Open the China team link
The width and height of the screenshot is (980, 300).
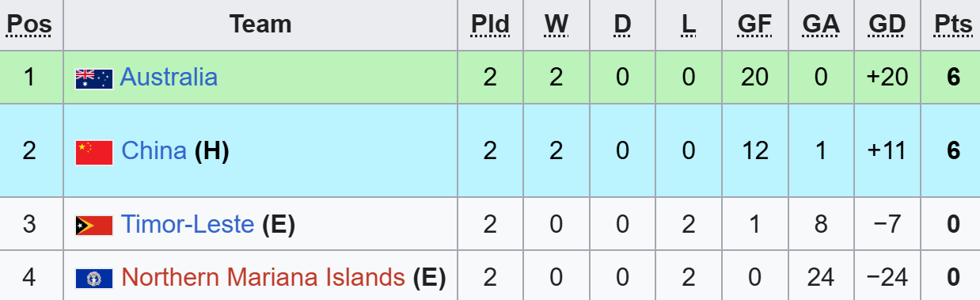[x=154, y=150]
